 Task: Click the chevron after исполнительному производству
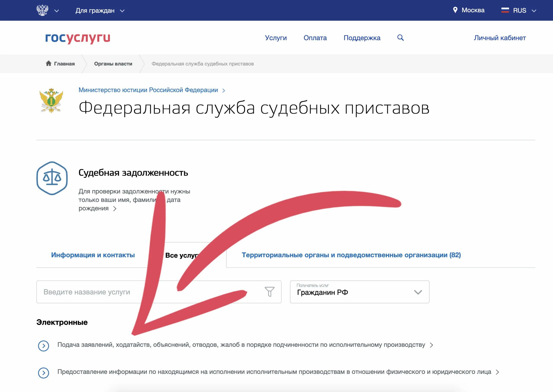432,345
